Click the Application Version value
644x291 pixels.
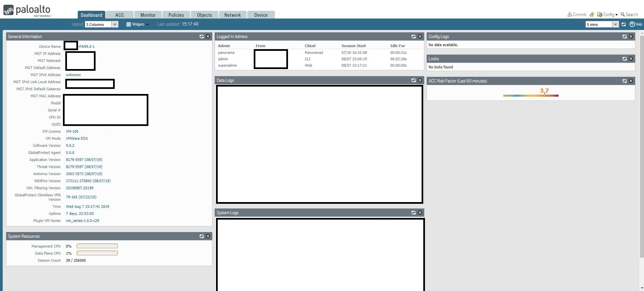(84, 160)
